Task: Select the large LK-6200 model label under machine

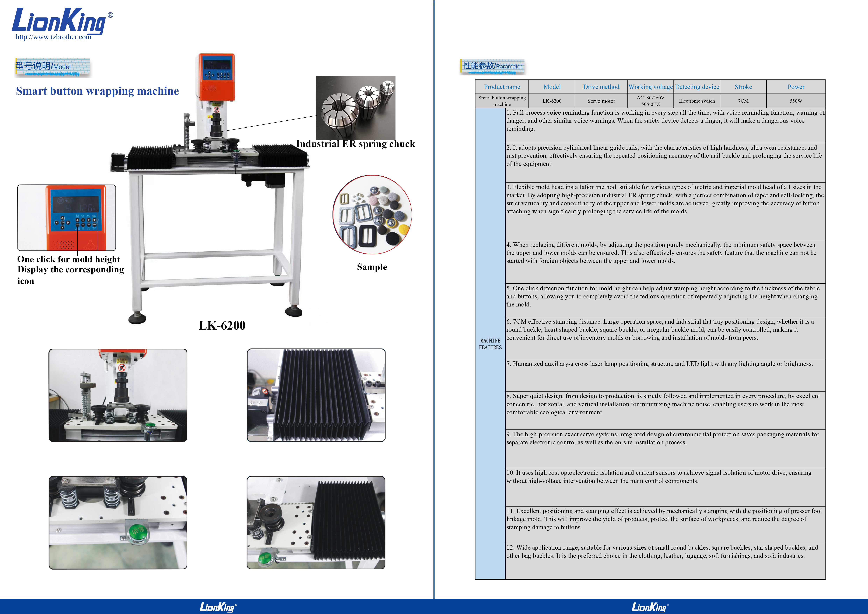Action: pyautogui.click(x=222, y=326)
